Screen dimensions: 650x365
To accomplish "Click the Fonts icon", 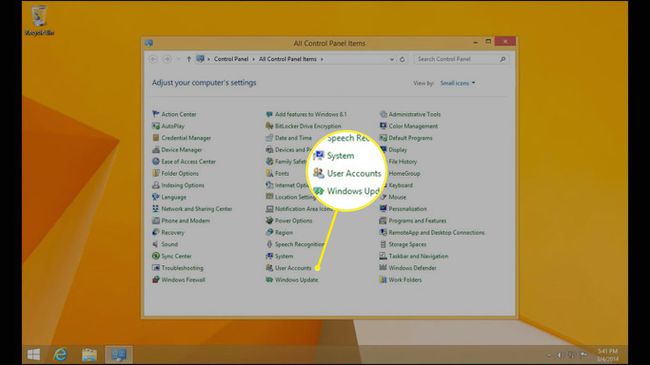I will 269,173.
